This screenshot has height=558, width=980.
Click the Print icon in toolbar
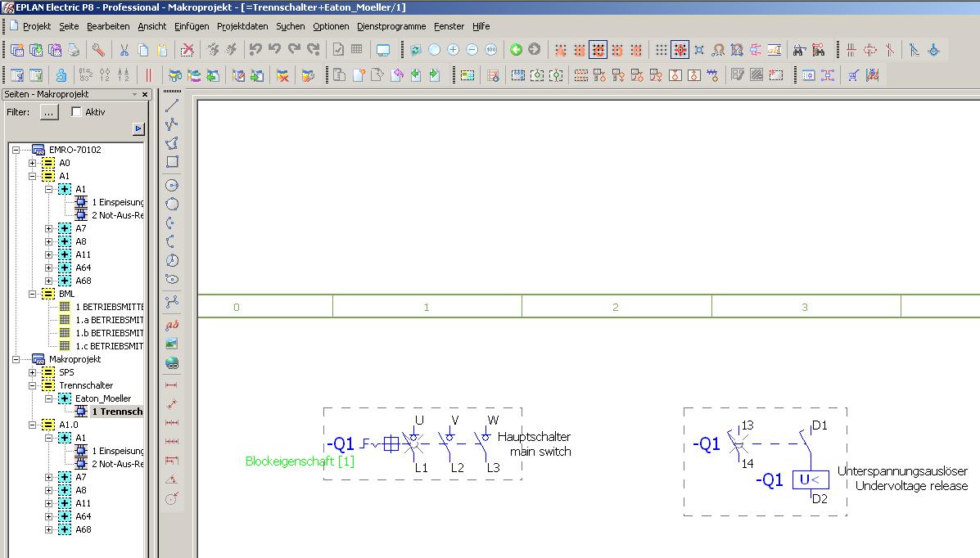(x=74, y=50)
